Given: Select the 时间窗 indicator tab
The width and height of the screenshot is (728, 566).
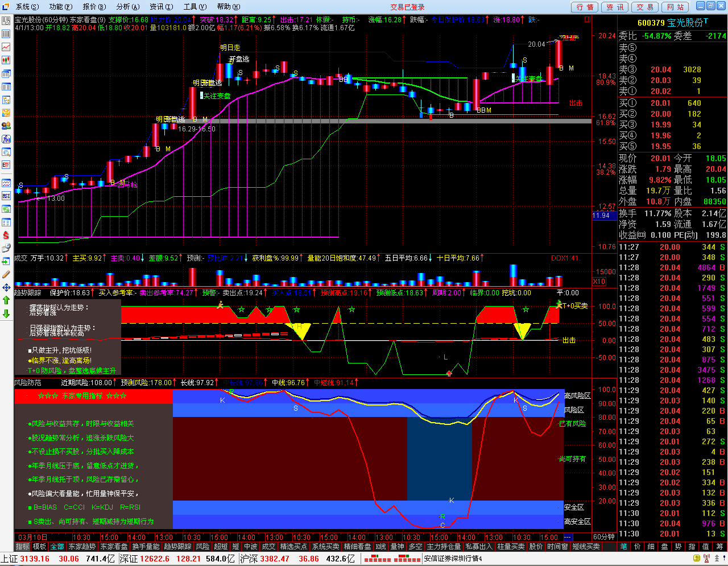Looking at the screenshot, I should click(557, 547).
